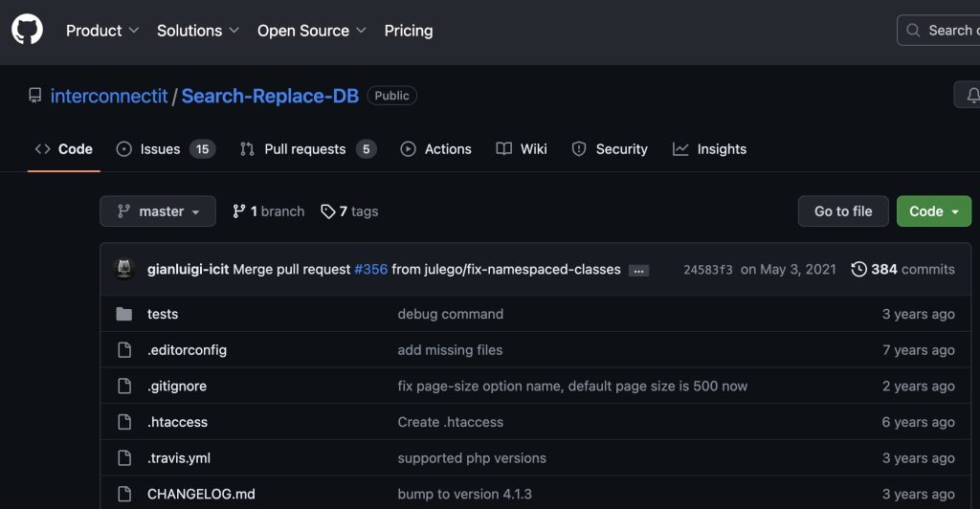The height and width of the screenshot is (509, 980).
Task: View the 7 tags link
Action: pos(349,211)
